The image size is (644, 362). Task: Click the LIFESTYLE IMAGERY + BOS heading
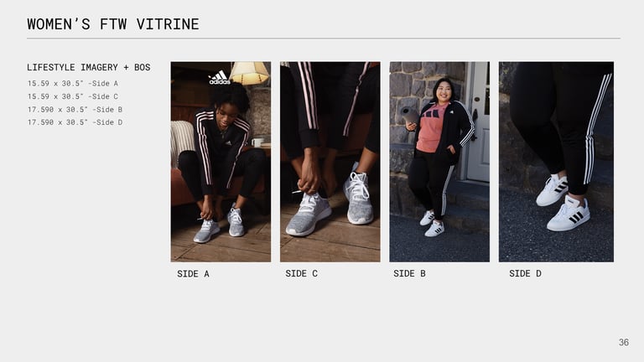[x=89, y=67]
